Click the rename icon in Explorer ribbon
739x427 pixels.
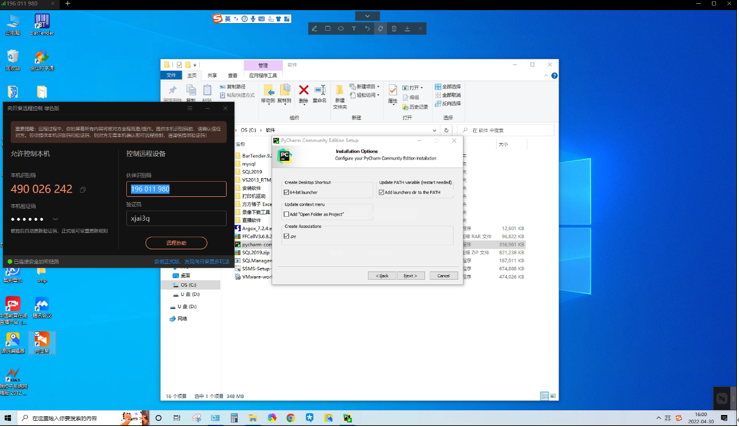[320, 90]
